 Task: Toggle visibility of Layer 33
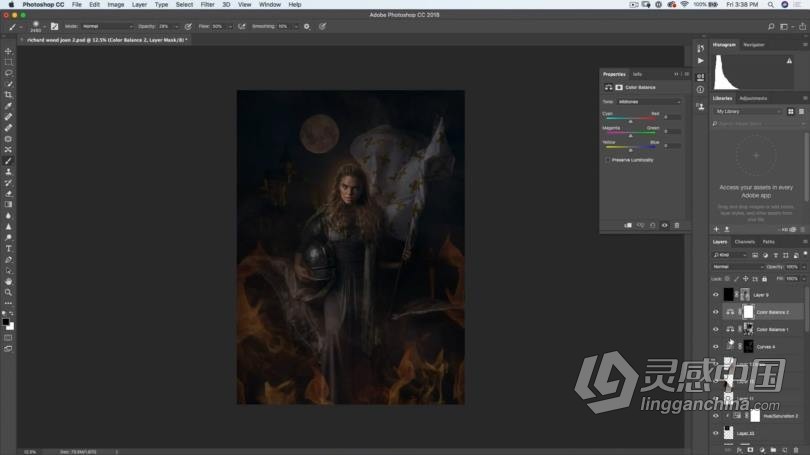click(x=716, y=433)
